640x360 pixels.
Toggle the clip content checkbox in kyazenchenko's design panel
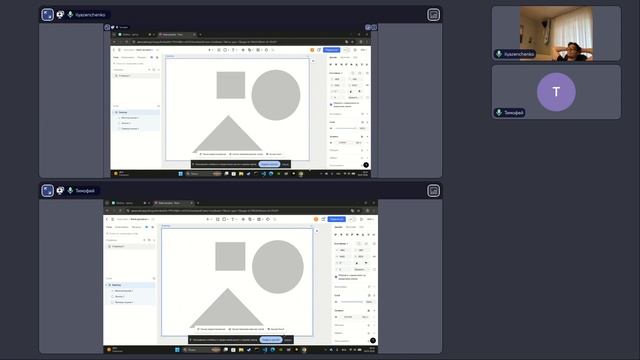pyautogui.click(x=331, y=104)
